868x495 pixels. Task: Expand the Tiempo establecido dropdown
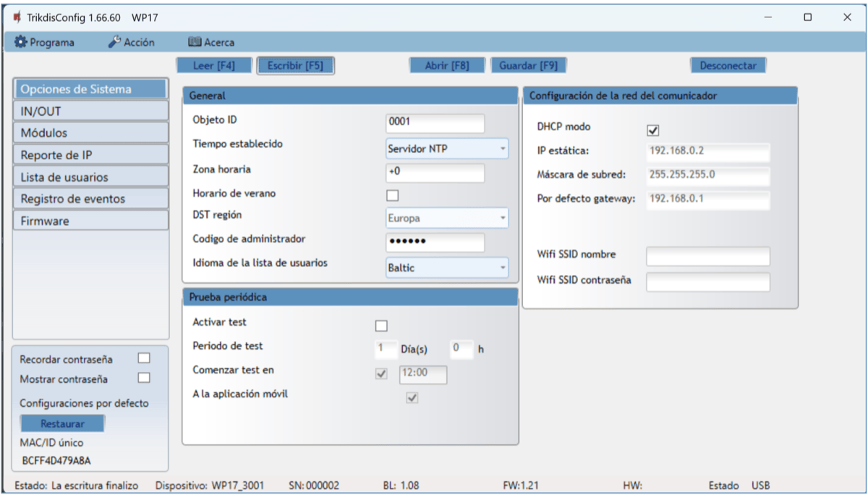point(447,148)
